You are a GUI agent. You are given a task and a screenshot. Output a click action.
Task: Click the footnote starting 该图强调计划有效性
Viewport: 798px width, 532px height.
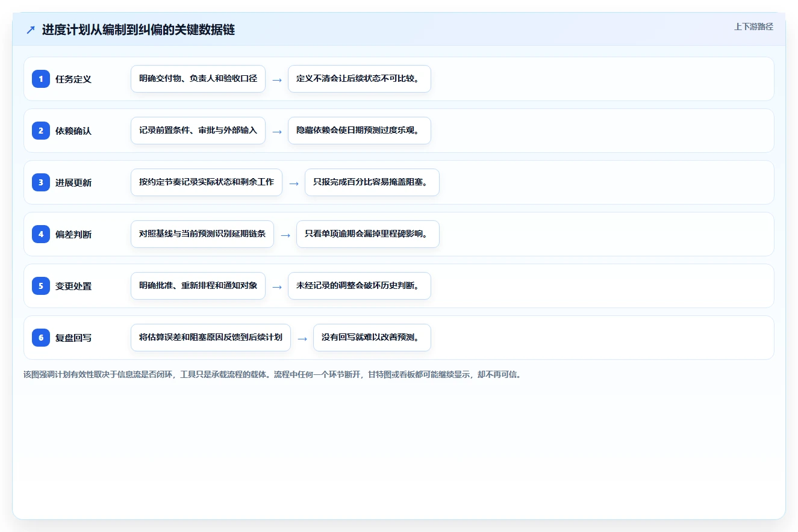tap(272, 374)
